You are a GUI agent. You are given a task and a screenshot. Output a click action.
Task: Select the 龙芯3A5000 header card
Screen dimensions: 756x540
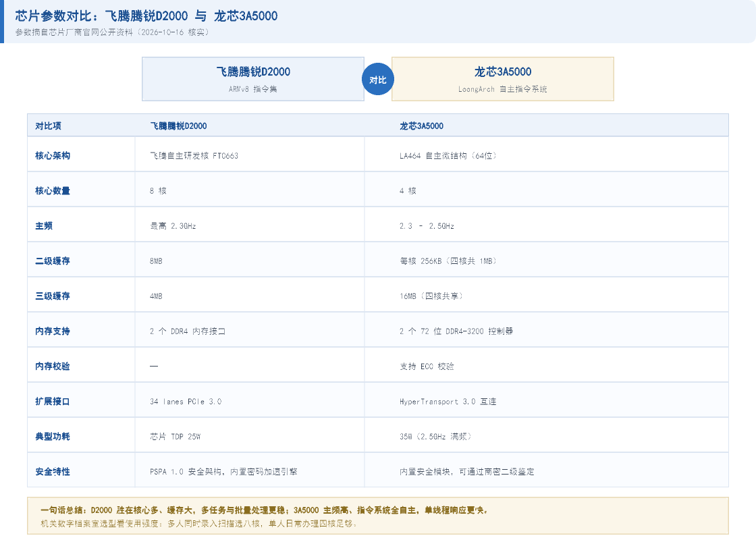point(503,79)
